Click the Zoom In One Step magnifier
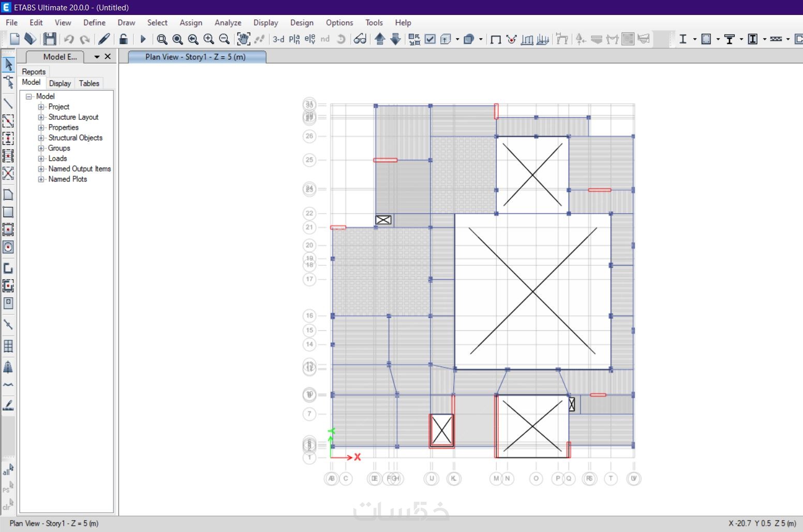The width and height of the screenshot is (803, 532). pyautogui.click(x=209, y=39)
